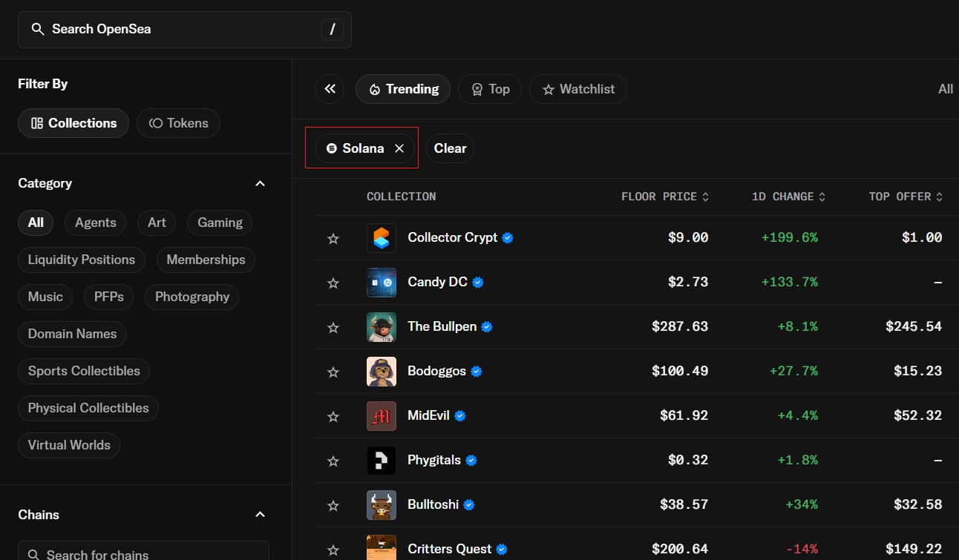Filter by Domain Names category

click(72, 334)
